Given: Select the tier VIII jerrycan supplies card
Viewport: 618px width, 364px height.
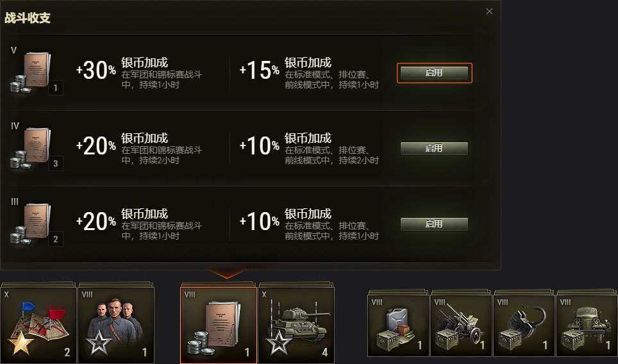Looking at the screenshot, I should [x=398, y=326].
